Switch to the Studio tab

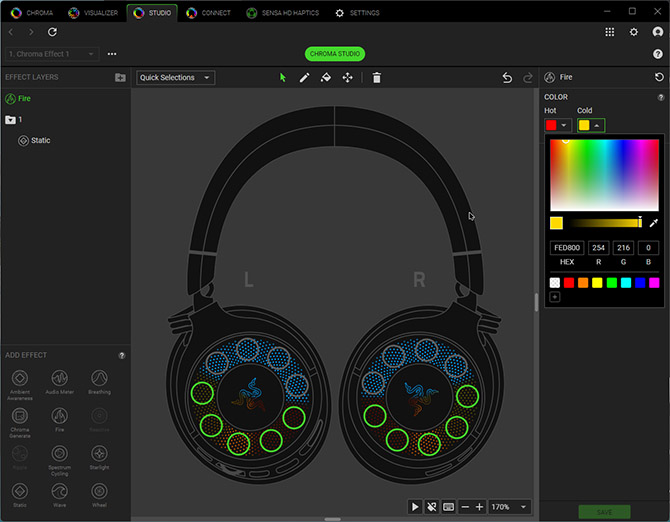click(152, 13)
